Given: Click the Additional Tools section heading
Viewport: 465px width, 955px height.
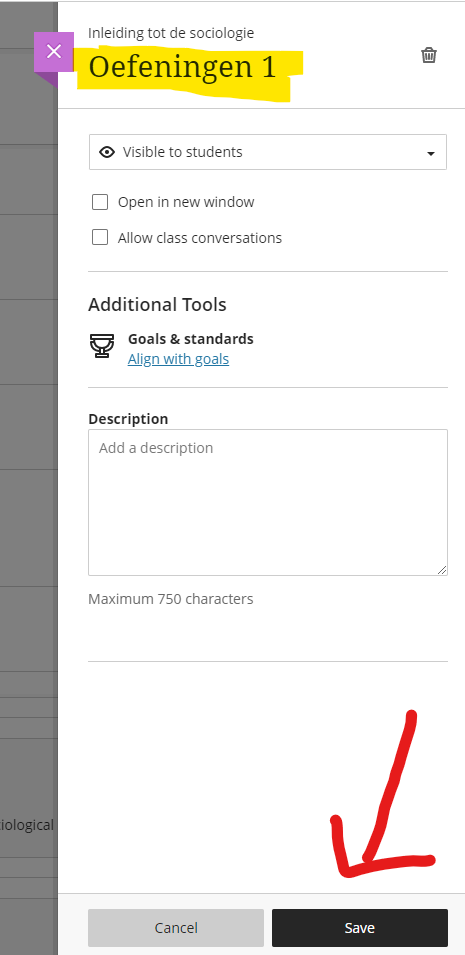Looking at the screenshot, I should [x=157, y=305].
